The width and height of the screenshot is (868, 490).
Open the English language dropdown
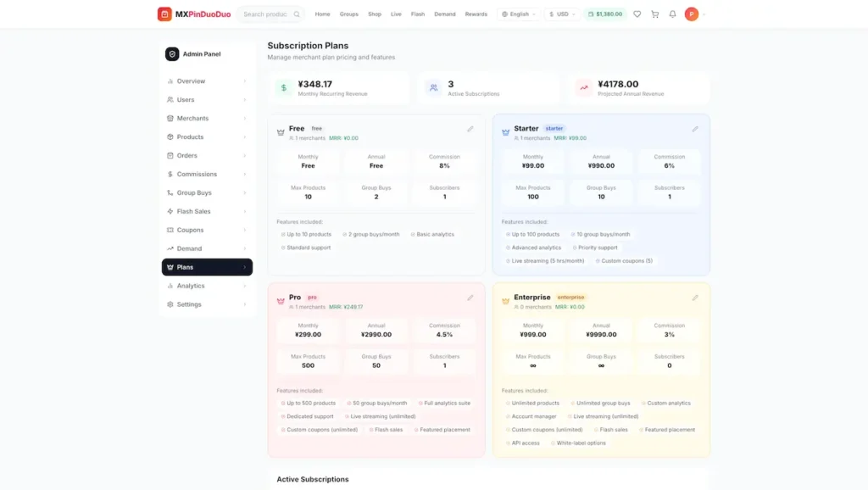519,14
